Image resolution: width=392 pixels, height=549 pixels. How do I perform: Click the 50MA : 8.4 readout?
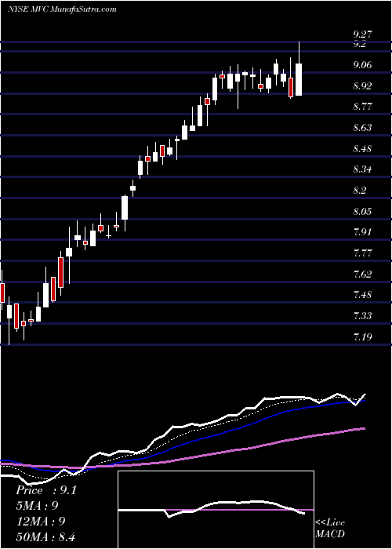point(45,536)
